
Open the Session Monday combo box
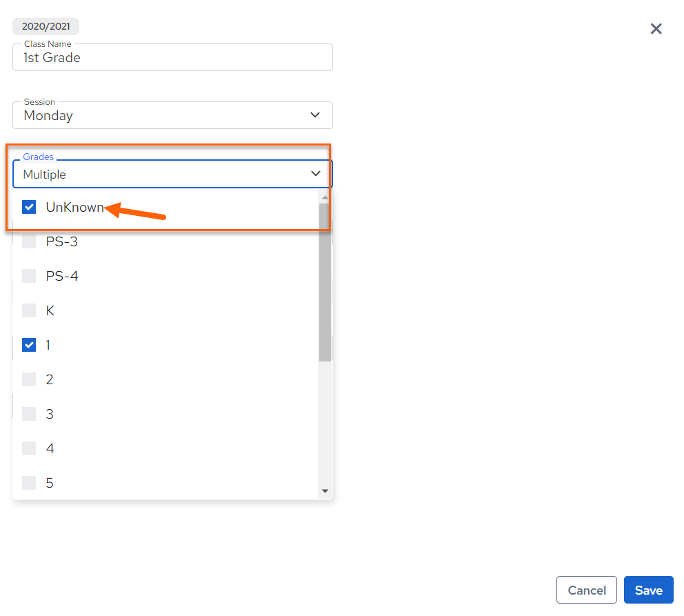tap(173, 115)
